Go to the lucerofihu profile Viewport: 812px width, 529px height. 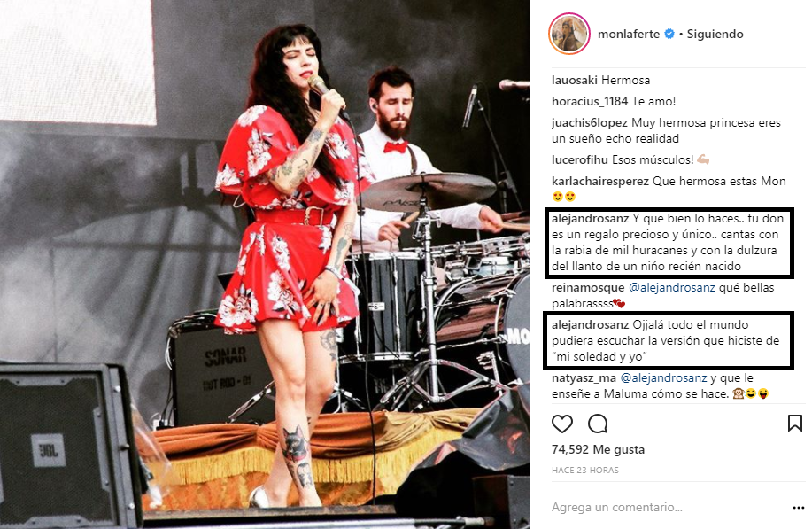point(580,160)
